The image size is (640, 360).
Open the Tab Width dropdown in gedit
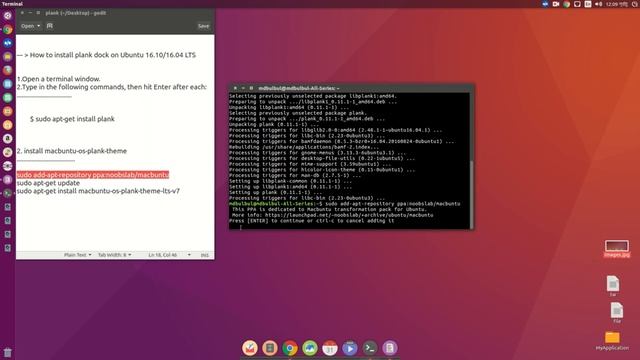(115, 255)
